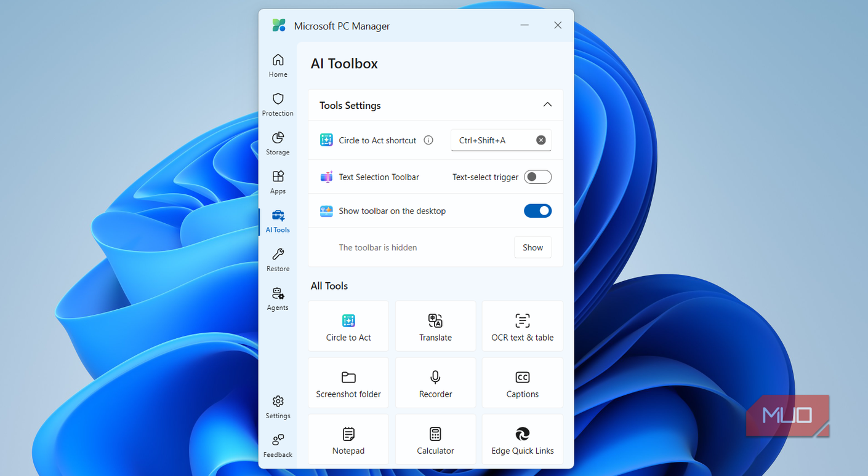Open Restore wrench in sidebar
Viewport: 868px width, 476px height.
click(x=278, y=260)
